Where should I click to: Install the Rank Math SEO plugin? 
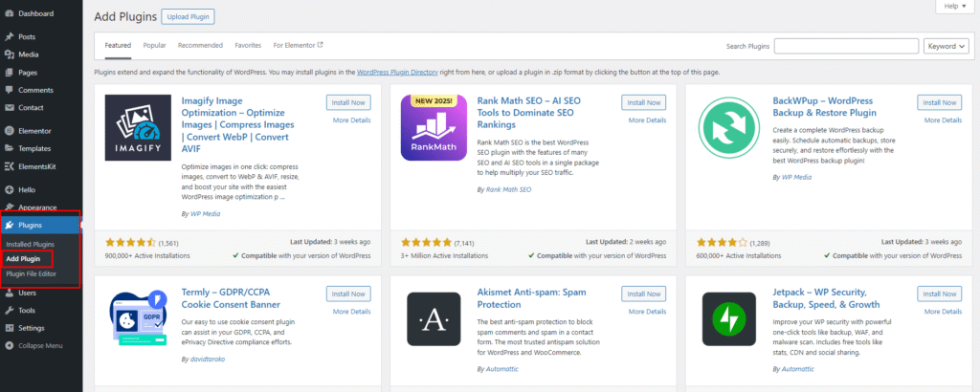coord(644,102)
